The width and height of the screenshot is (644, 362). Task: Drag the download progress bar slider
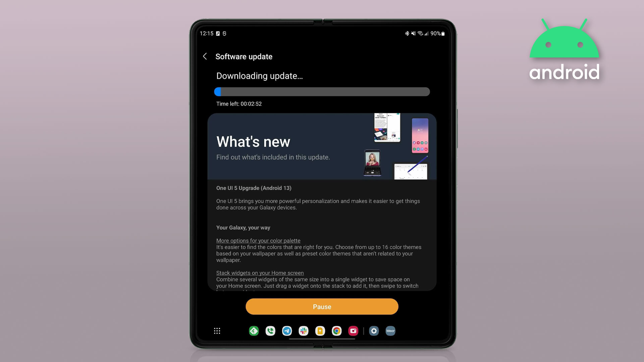point(218,92)
